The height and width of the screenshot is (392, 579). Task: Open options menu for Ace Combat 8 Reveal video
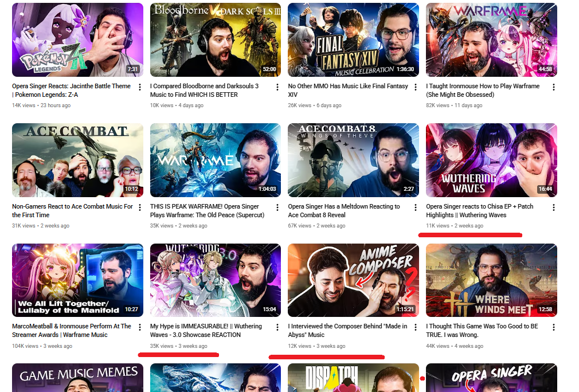416,207
